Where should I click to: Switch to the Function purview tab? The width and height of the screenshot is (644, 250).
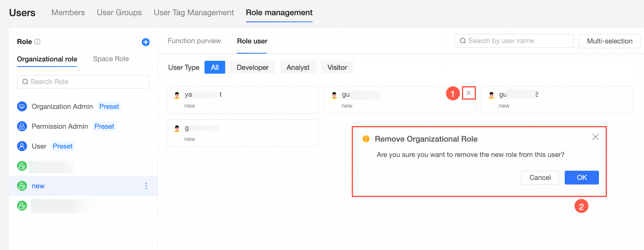(x=194, y=41)
